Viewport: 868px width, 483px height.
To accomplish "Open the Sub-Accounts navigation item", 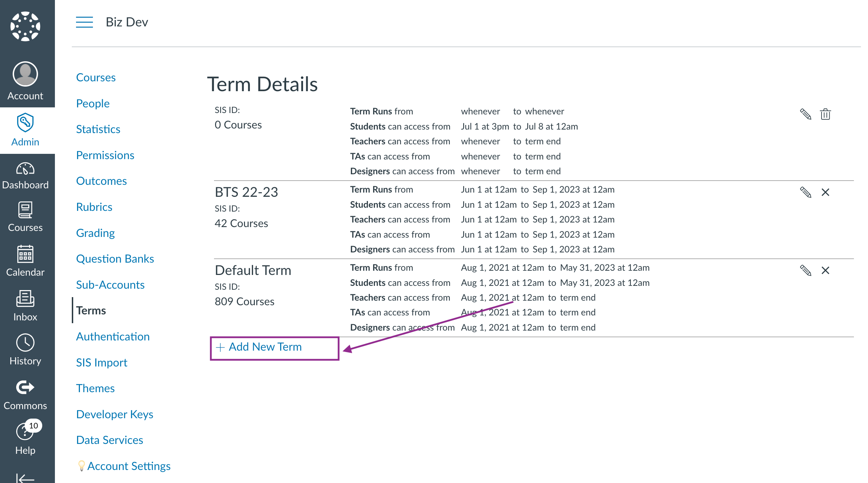I will [x=110, y=284].
